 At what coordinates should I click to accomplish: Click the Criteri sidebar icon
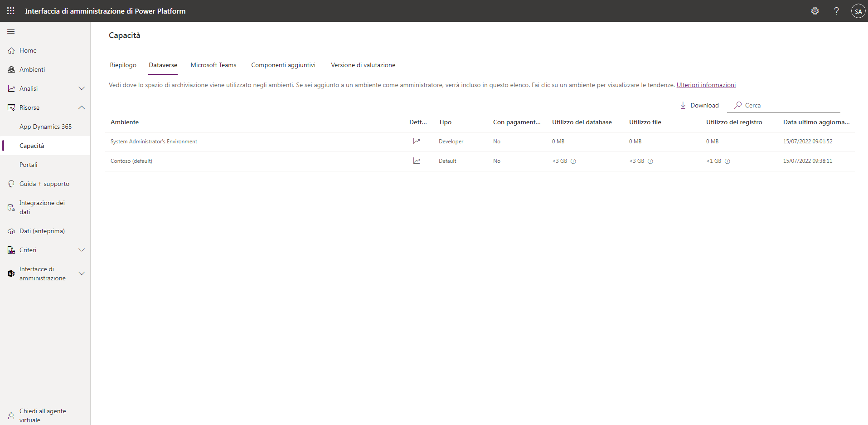[11, 250]
